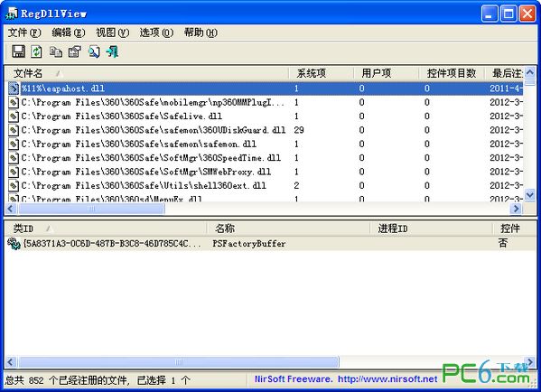Click the file icon beside Safelive.dll
Viewport: 541px width, 392px height.
(14, 117)
